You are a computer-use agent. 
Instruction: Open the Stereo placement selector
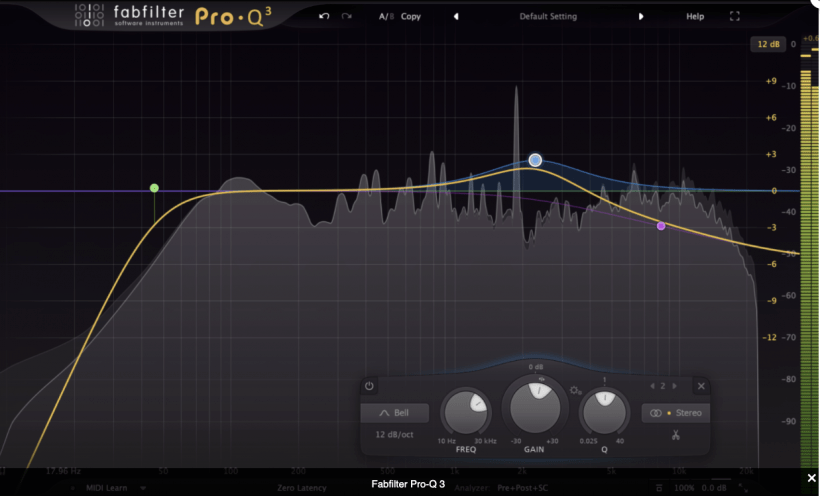[676, 413]
